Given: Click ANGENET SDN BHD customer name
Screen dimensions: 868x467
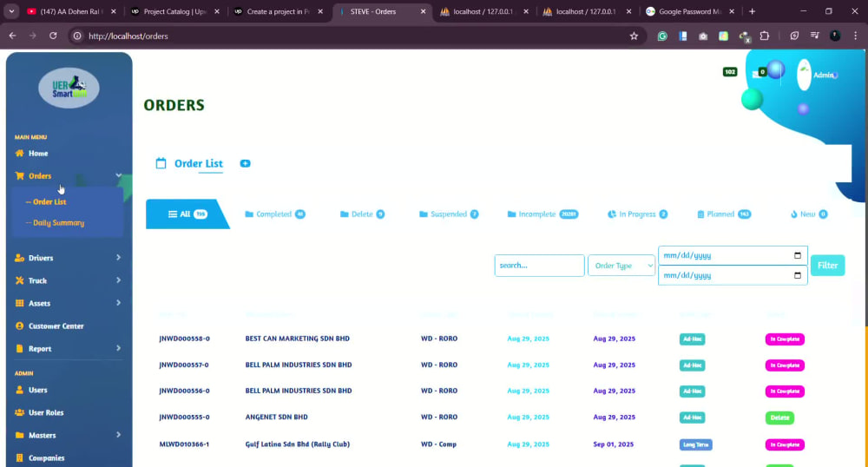Looking at the screenshot, I should pyautogui.click(x=276, y=418).
